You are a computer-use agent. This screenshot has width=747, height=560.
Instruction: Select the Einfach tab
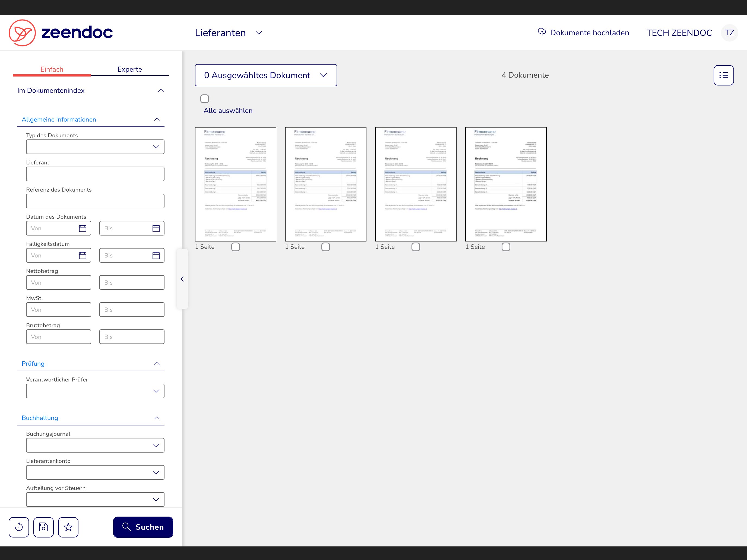pos(52,69)
